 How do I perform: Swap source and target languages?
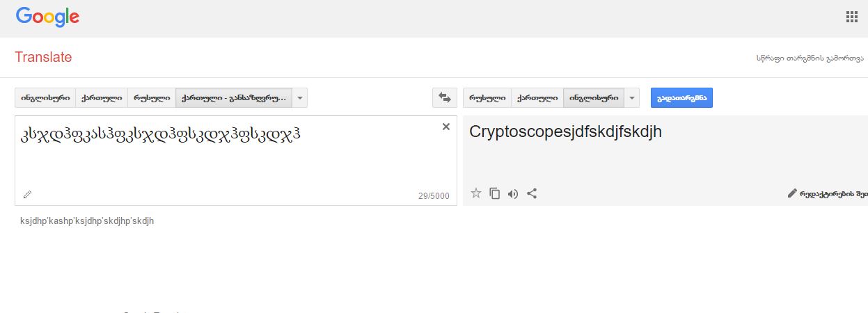[x=443, y=98]
